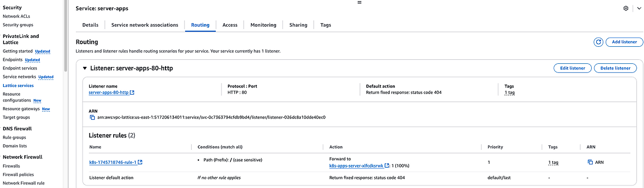This screenshot has height=188, width=644.
Task: Click the Security heading in the sidebar
Action: [12, 8]
